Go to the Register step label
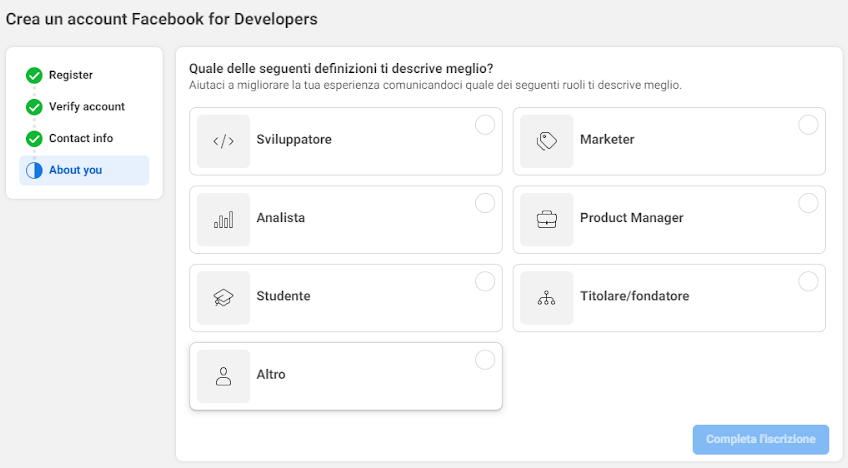 (x=71, y=75)
